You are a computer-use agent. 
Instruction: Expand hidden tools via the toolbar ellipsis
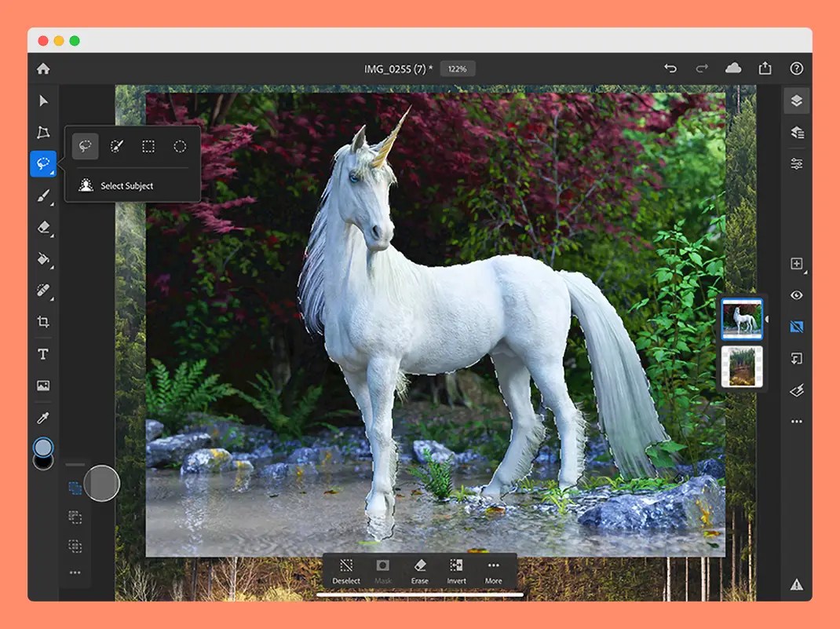[x=76, y=572]
